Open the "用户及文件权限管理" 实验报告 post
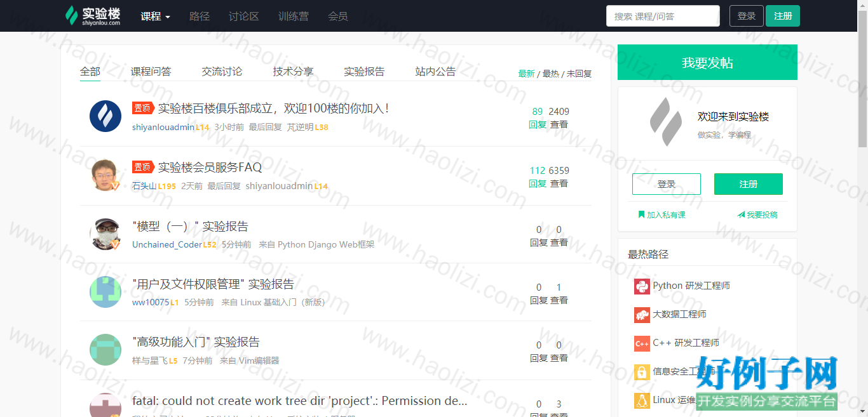The image size is (868, 417). [x=213, y=284]
